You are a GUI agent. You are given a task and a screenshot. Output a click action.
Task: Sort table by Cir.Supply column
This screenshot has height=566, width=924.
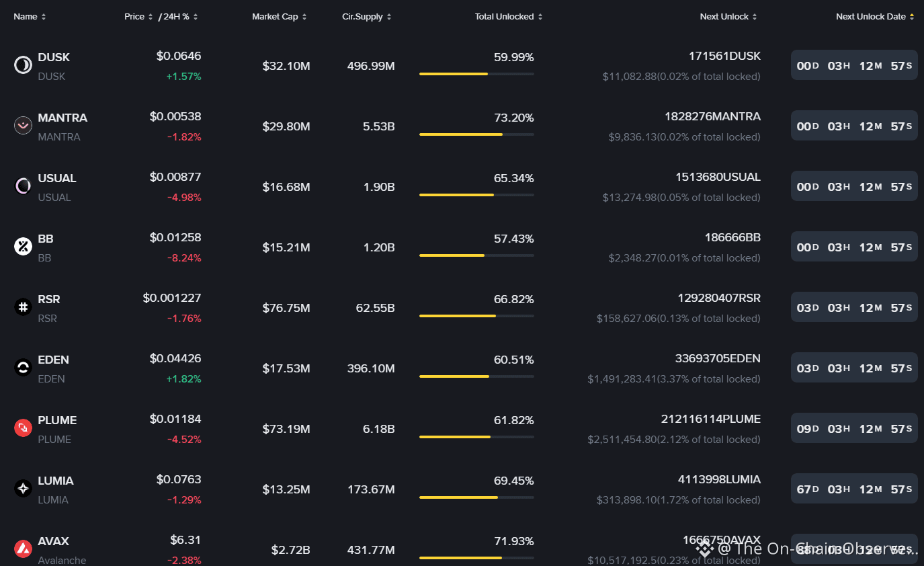367,17
